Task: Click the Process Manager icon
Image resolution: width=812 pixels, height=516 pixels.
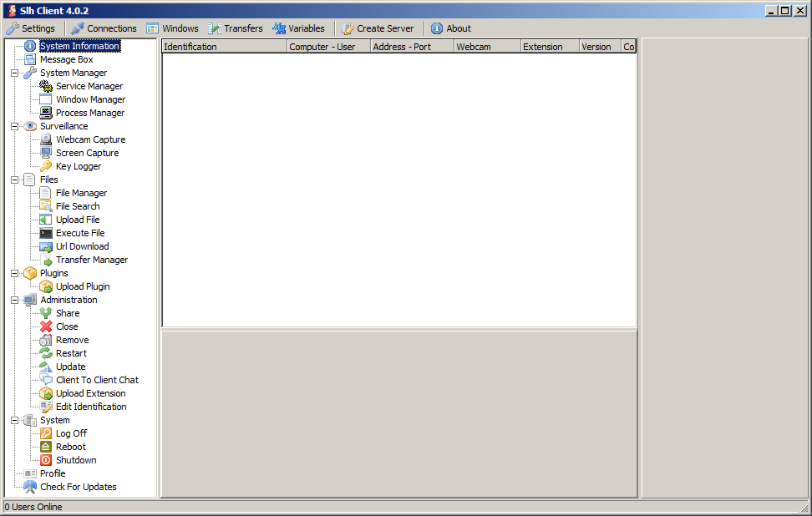Action: tap(46, 113)
